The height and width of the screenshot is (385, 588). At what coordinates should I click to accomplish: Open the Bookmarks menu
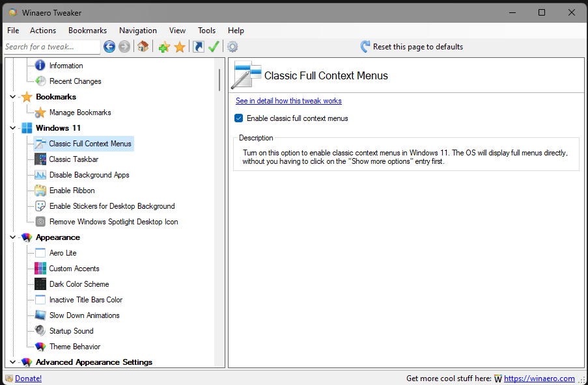click(x=87, y=31)
